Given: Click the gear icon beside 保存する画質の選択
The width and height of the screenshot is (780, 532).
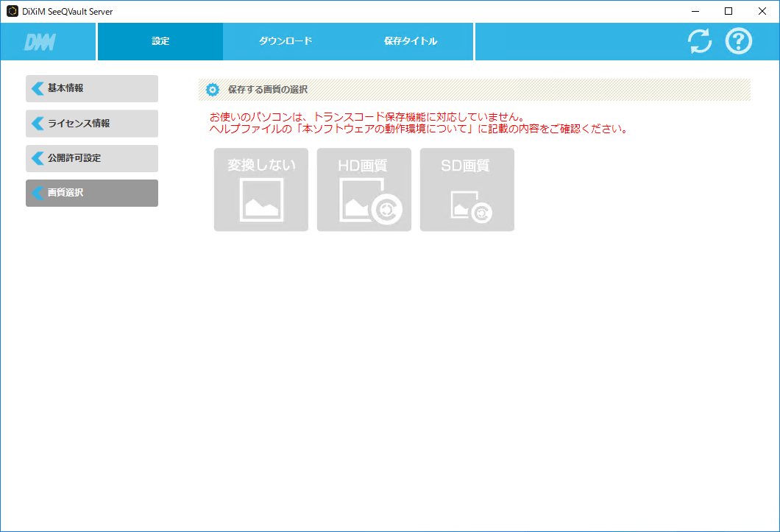Looking at the screenshot, I should (x=213, y=89).
